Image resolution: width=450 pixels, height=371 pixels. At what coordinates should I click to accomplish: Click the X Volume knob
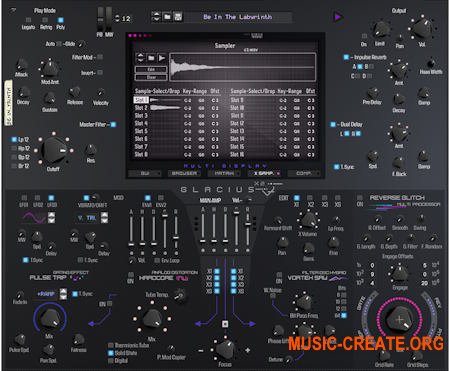(x=308, y=220)
